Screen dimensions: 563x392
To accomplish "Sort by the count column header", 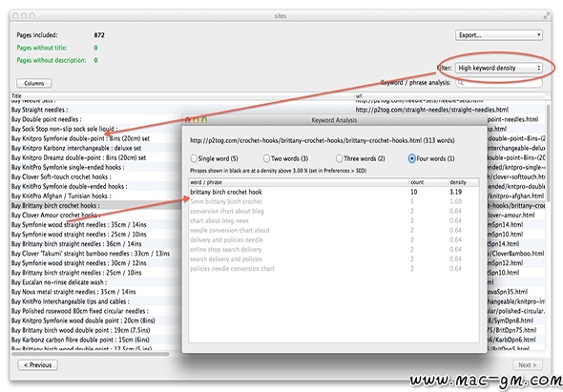I will click(428, 182).
